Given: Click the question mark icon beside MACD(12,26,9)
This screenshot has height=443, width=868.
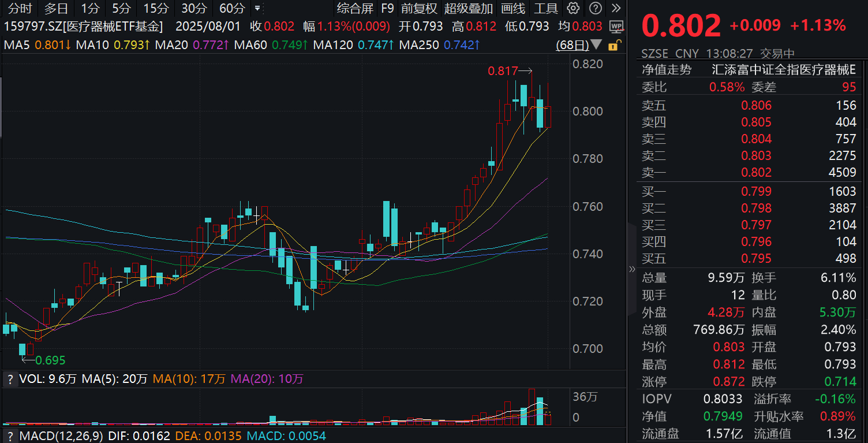Looking at the screenshot, I should pos(10,437).
